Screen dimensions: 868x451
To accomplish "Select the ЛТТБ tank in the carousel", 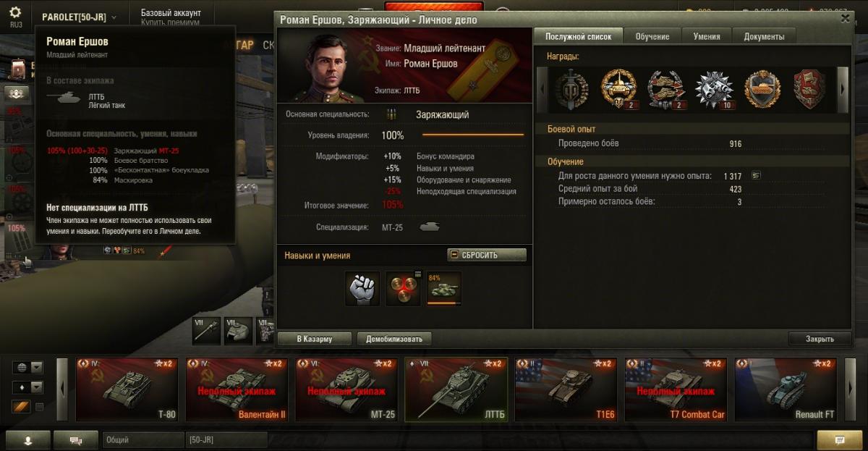I will 456,389.
